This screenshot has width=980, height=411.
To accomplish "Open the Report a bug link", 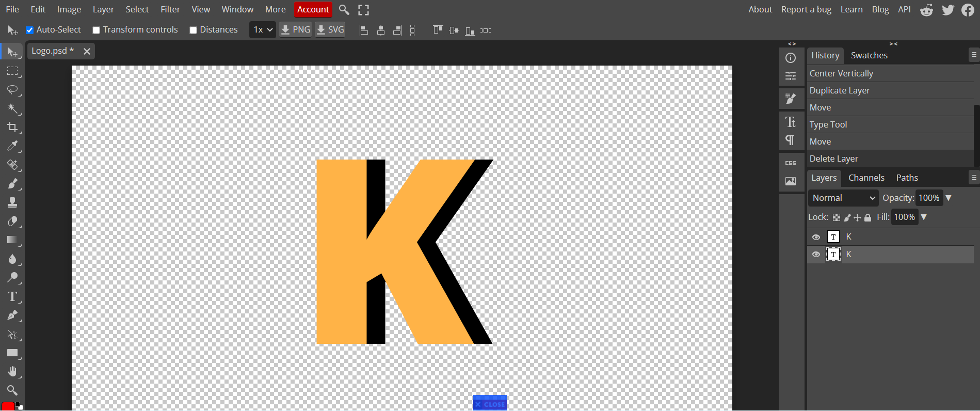I will pyautogui.click(x=806, y=9).
